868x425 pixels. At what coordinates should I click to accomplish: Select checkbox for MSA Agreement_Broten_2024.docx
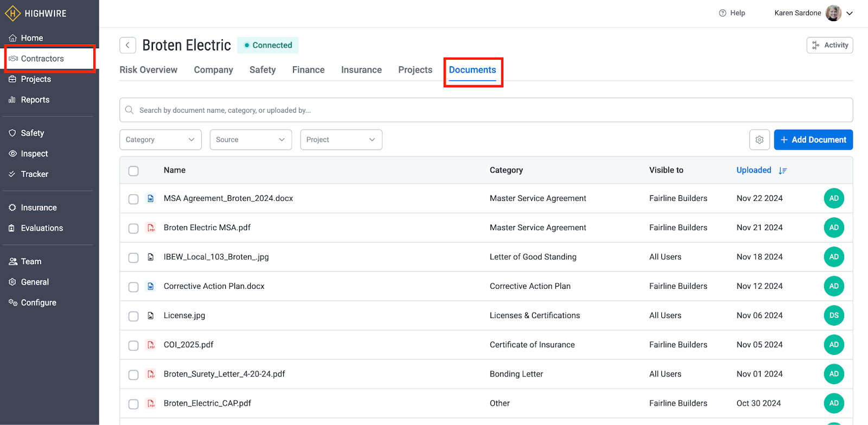[133, 199]
